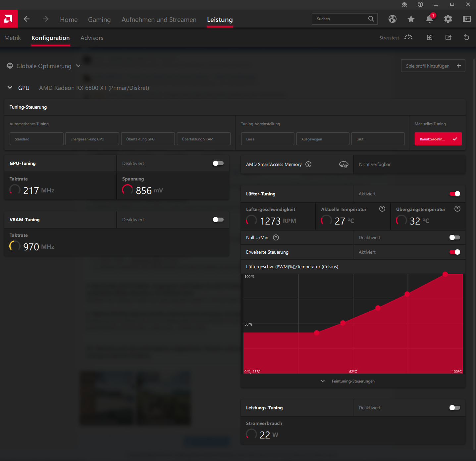Show help for Aktuelle Temperatur
This screenshot has height=461, width=476.
click(x=382, y=209)
